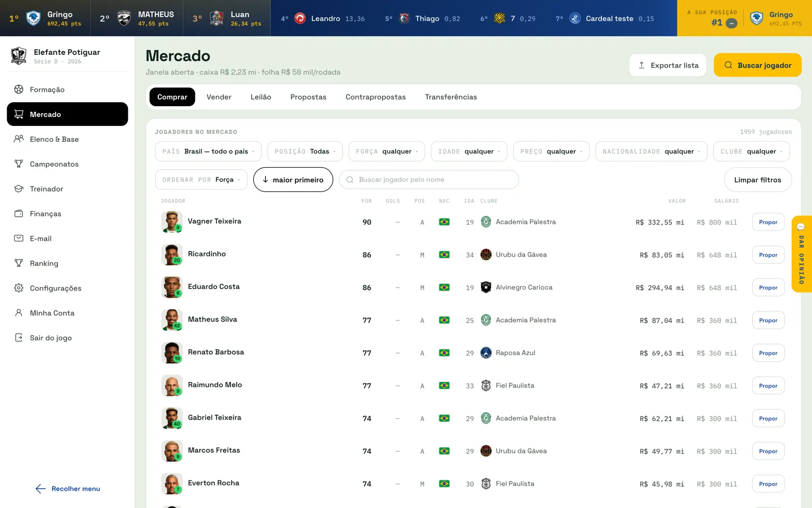Open the Posição Todas dropdown
Viewport: 812px width, 508px height.
pos(305,151)
